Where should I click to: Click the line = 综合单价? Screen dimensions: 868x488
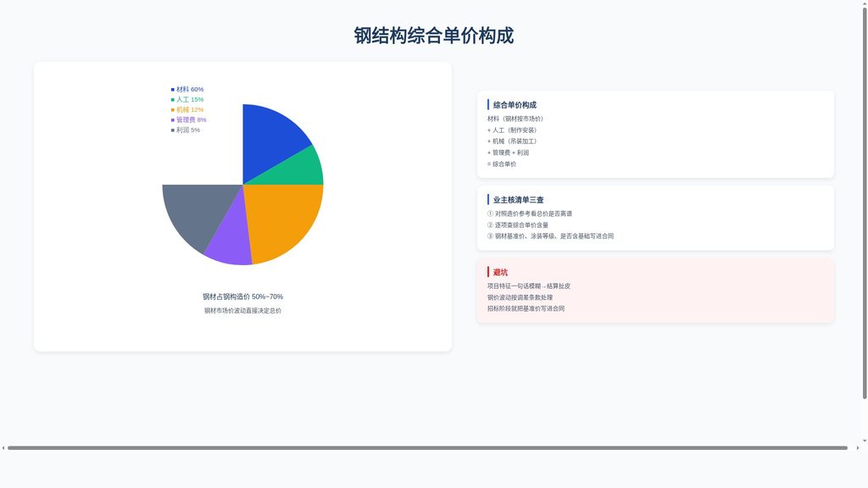point(502,164)
